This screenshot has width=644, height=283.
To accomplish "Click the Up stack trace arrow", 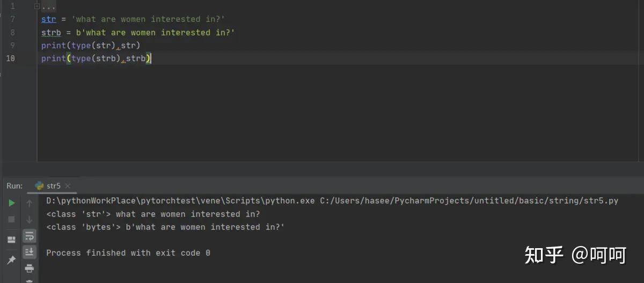I will (30, 203).
